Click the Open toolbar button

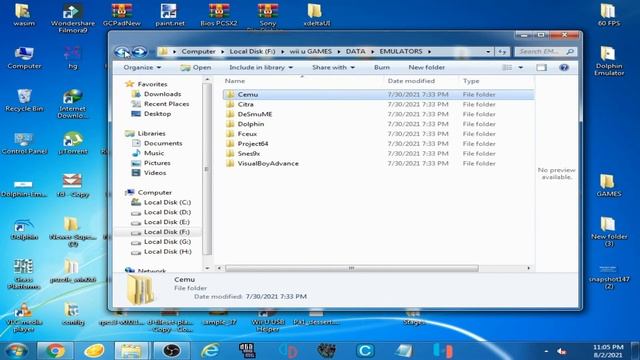click(196, 67)
